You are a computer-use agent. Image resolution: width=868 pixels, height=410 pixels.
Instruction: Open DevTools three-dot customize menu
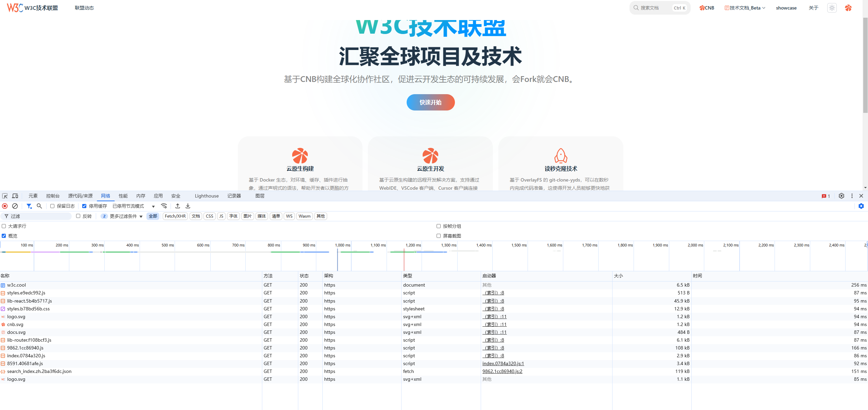(852, 196)
